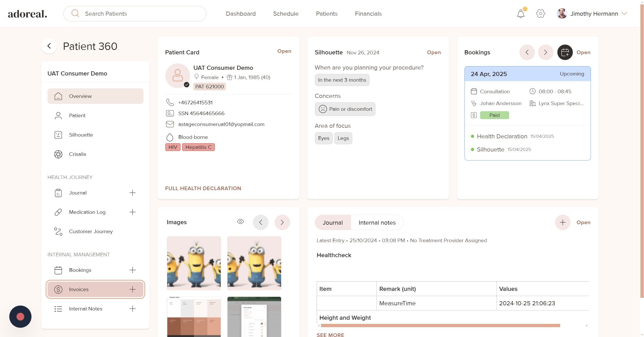The height and width of the screenshot is (337, 644).
Task: Open the notifications bell
Action: 520,14
